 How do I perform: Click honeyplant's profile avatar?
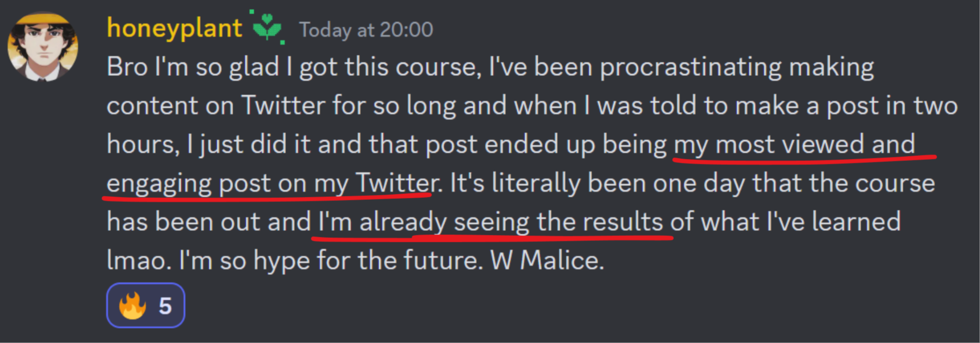coord(43,47)
